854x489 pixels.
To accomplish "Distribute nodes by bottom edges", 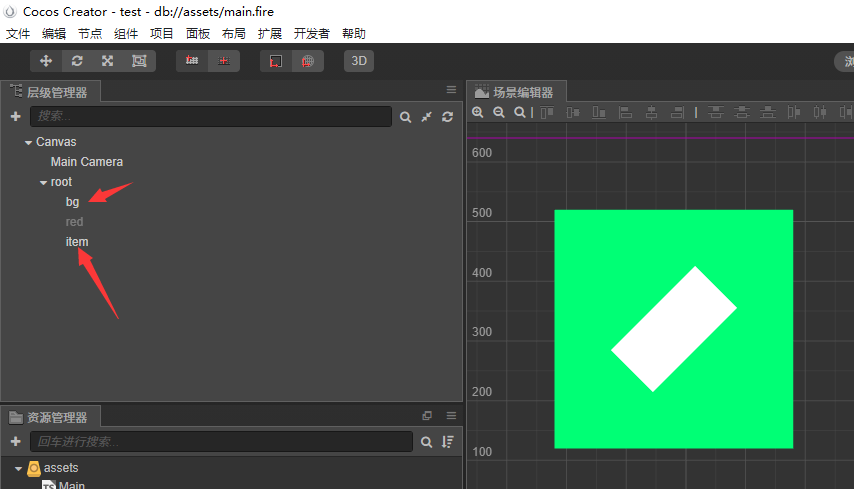I will click(x=768, y=112).
